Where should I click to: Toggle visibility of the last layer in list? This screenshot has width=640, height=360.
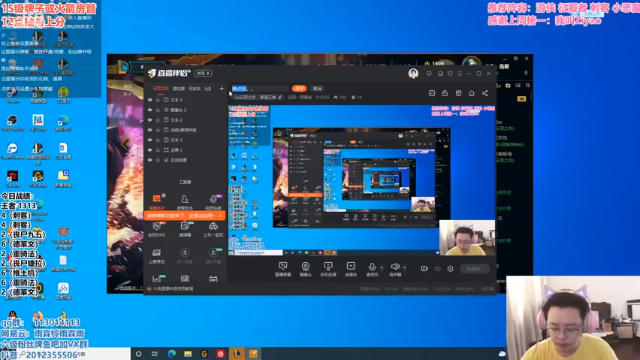click(150, 160)
